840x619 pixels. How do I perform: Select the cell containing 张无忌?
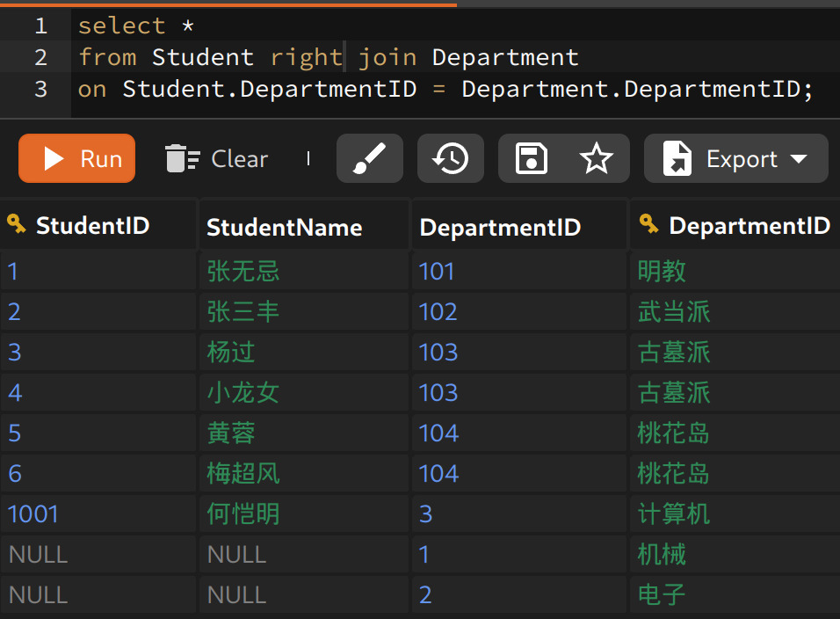click(x=243, y=271)
